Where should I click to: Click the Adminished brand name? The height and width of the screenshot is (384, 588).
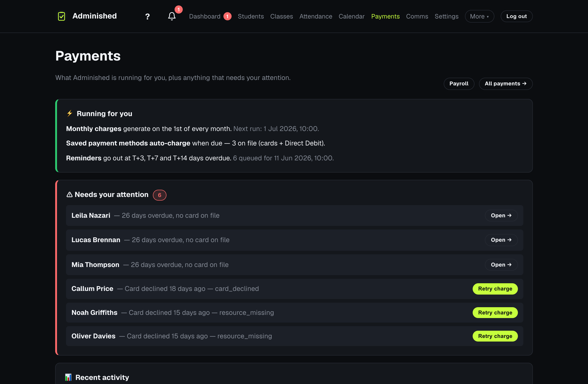point(94,16)
